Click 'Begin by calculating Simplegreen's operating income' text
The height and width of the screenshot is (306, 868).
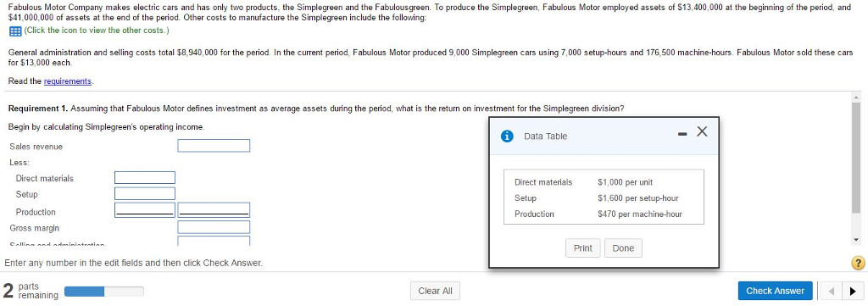(106, 126)
